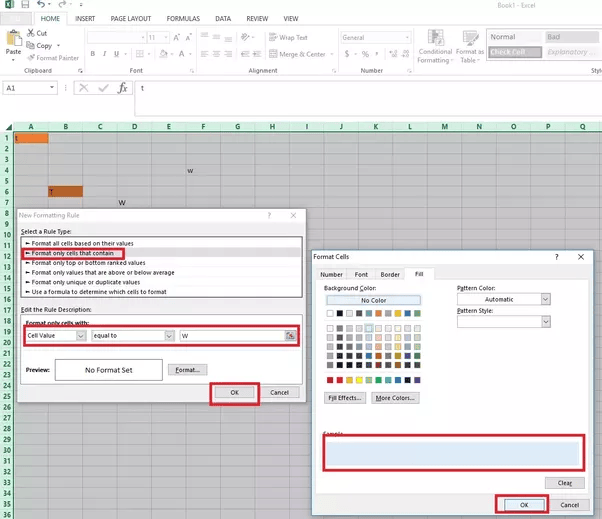This screenshot has height=519, width=602.
Task: Open the 'equal to' operator dropdown
Action: click(x=169, y=336)
